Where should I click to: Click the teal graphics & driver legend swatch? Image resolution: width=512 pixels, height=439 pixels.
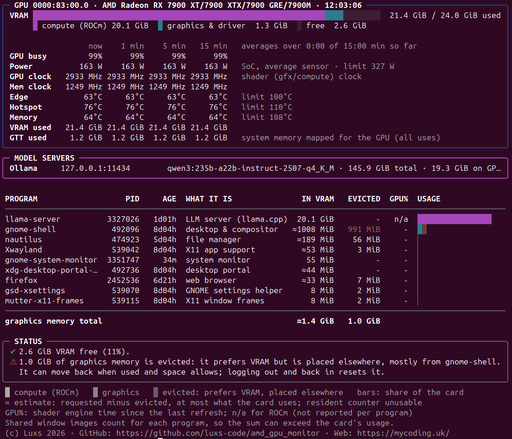click(x=160, y=26)
